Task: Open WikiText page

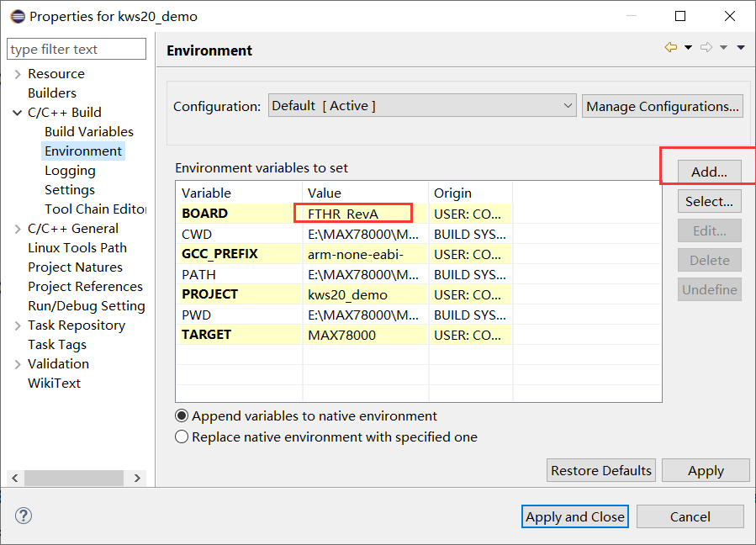Action: (x=54, y=384)
